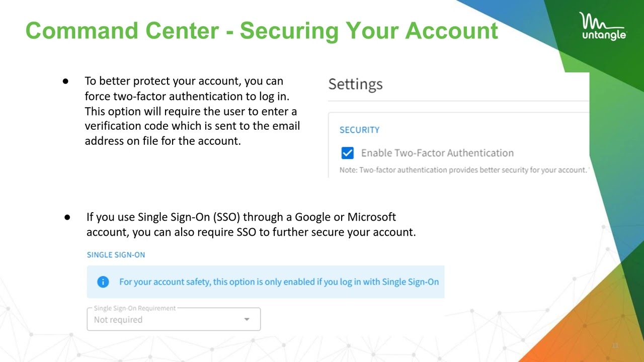644x362 pixels.
Task: Select the Not required value text
Action: coord(118,320)
